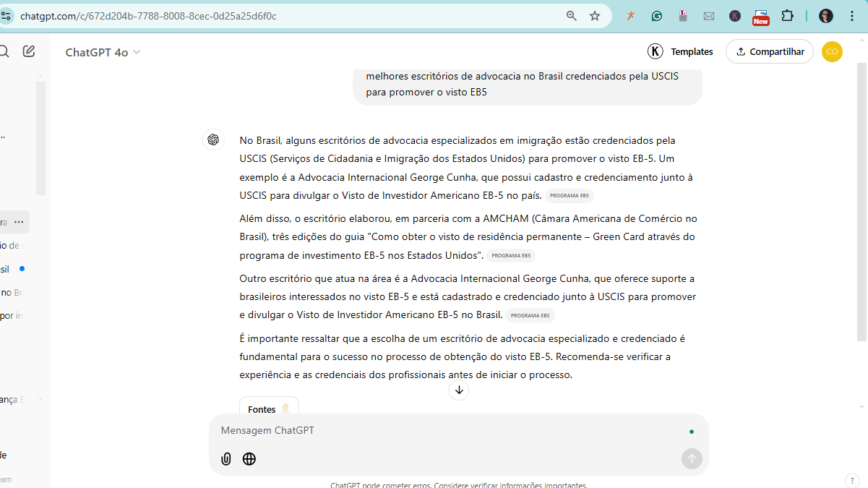Viewport: 868px width, 488px height.
Task: Click the dark circular K extension icon
Action: [x=735, y=16]
